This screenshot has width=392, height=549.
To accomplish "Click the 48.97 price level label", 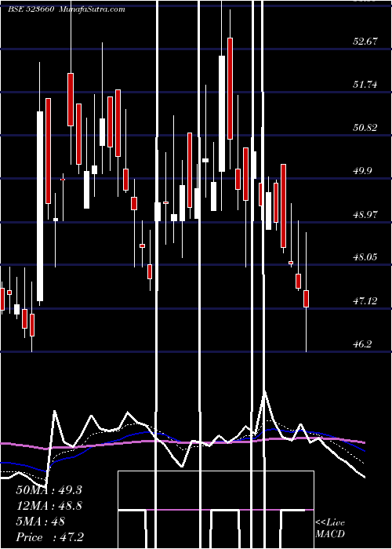I will point(365,214).
